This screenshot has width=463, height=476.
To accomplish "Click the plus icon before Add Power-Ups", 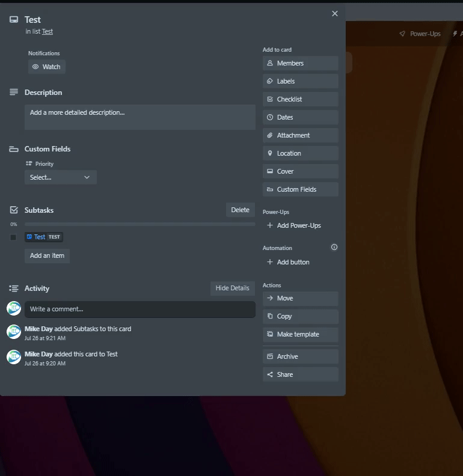I will pos(270,225).
